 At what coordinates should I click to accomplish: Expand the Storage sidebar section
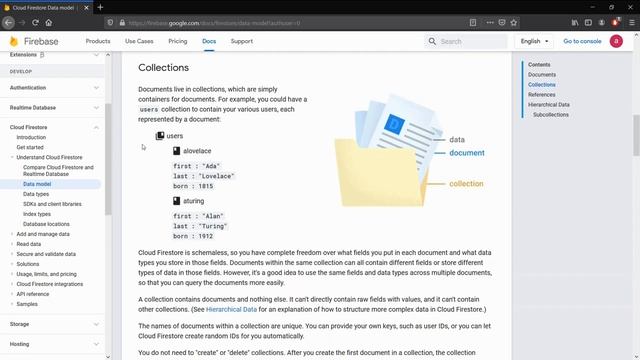pos(96,324)
